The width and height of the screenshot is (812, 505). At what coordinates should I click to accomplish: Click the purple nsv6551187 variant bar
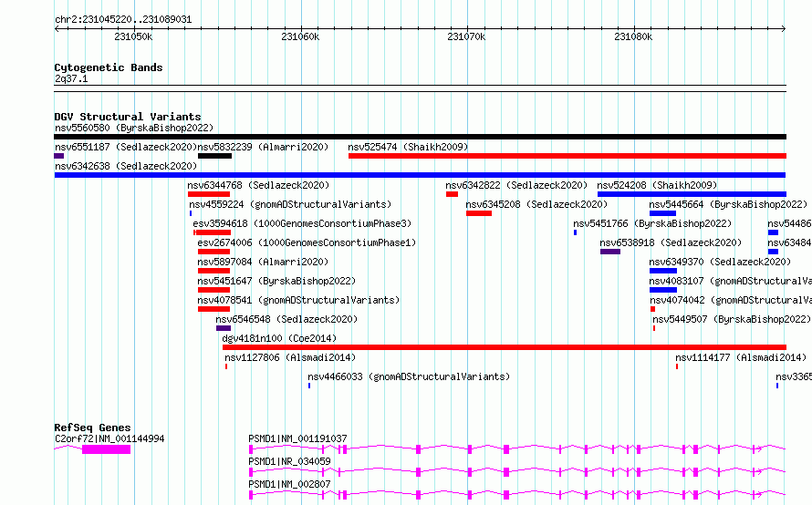(59, 156)
